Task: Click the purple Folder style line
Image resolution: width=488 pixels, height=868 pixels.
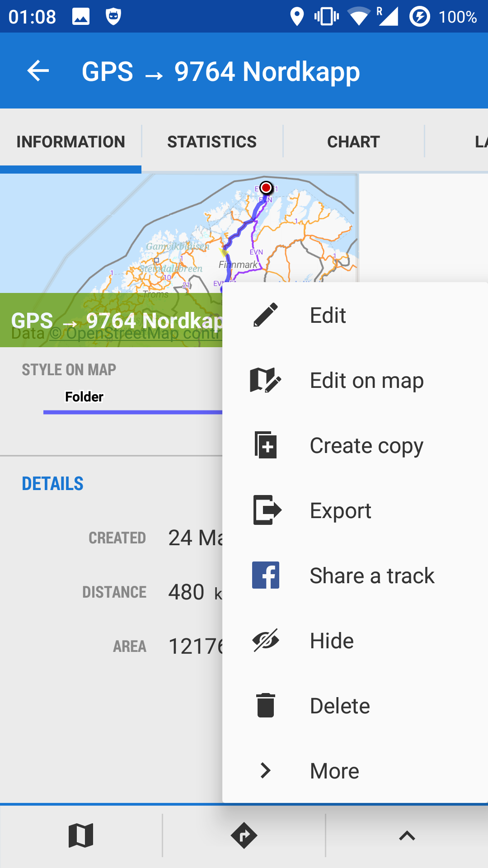Action: pos(131,412)
